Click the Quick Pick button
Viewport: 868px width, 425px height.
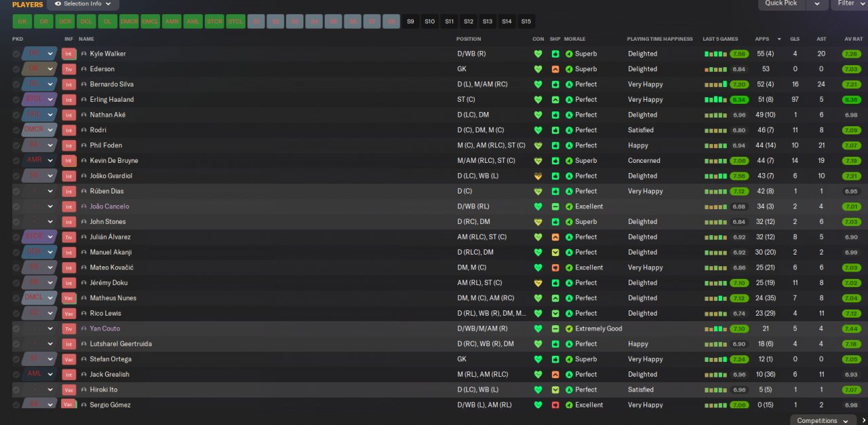click(x=781, y=4)
